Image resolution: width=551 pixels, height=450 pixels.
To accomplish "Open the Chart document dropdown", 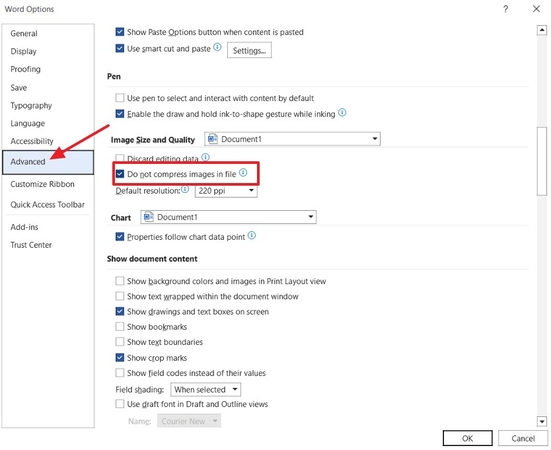I will [228, 217].
